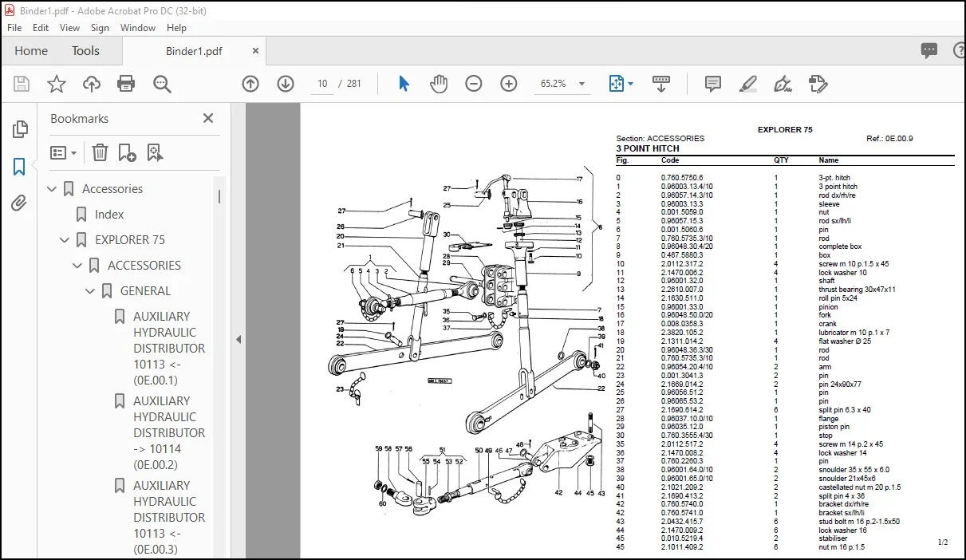Add document to favorites with star icon

pos(57,84)
